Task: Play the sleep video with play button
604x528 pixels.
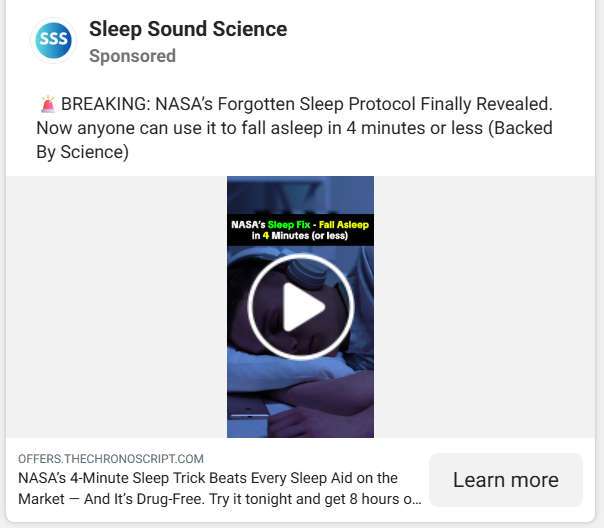Action: 300,307
